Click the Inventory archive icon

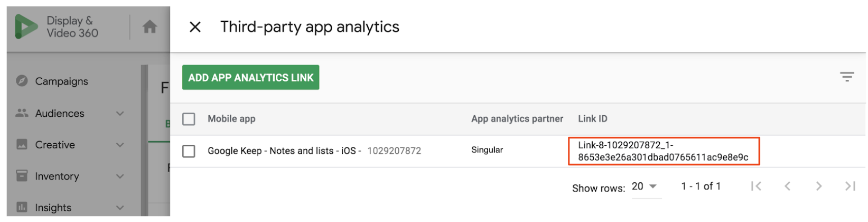22,176
